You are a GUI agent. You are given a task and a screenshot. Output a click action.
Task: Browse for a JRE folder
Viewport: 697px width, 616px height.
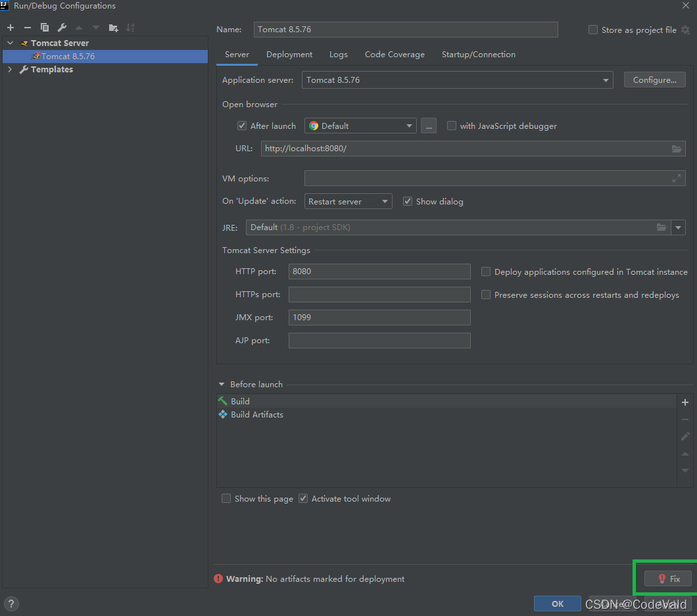(x=661, y=227)
